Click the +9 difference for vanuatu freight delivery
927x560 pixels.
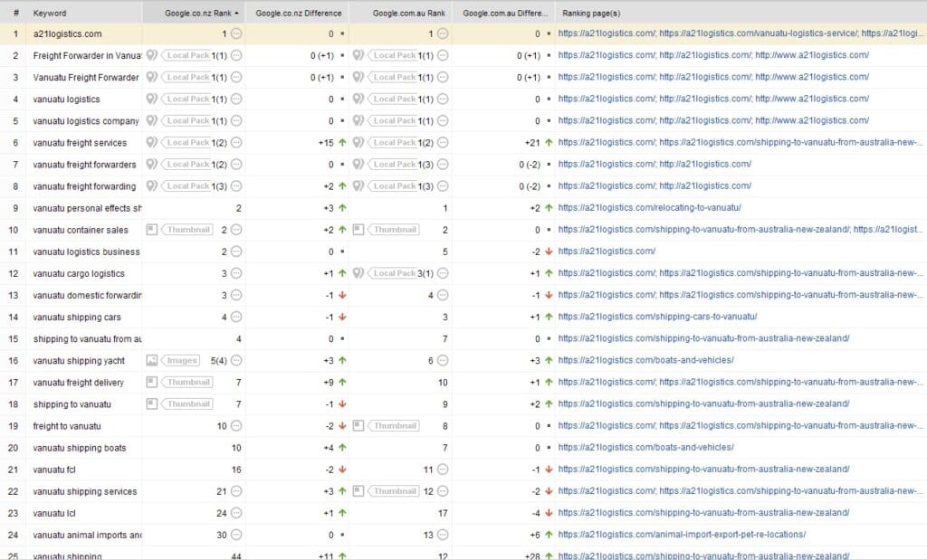tap(328, 382)
